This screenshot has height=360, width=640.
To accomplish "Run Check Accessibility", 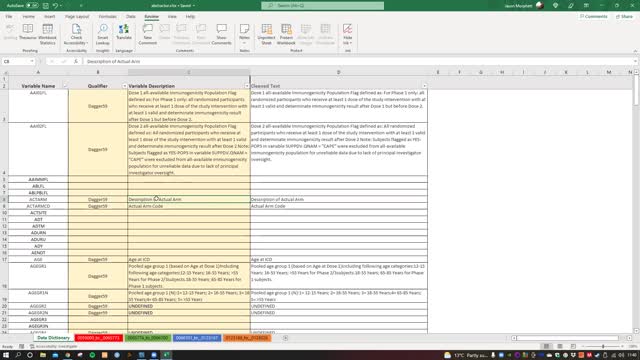I will coord(76,34).
